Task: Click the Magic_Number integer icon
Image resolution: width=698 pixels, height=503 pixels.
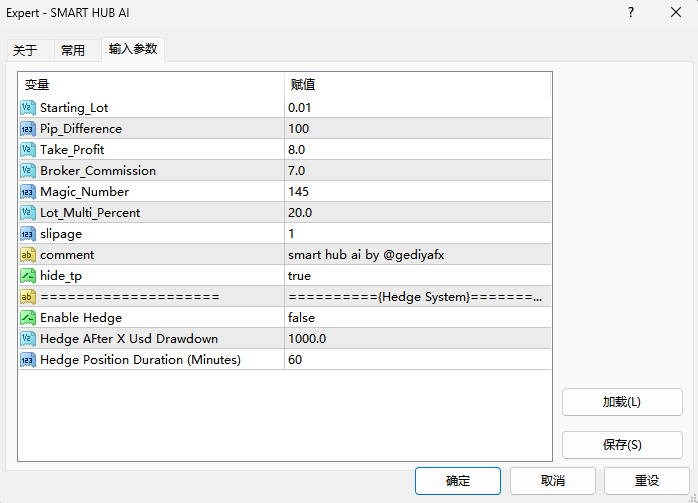Action: tap(28, 192)
